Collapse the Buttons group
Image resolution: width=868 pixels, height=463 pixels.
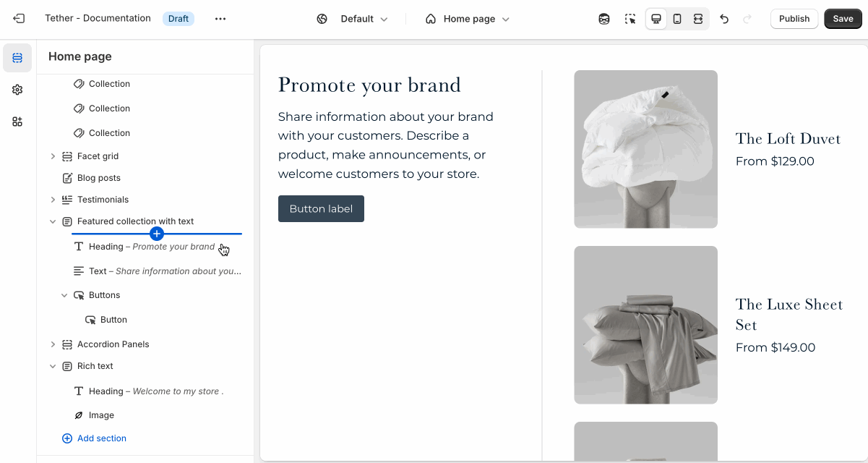pyautogui.click(x=64, y=295)
